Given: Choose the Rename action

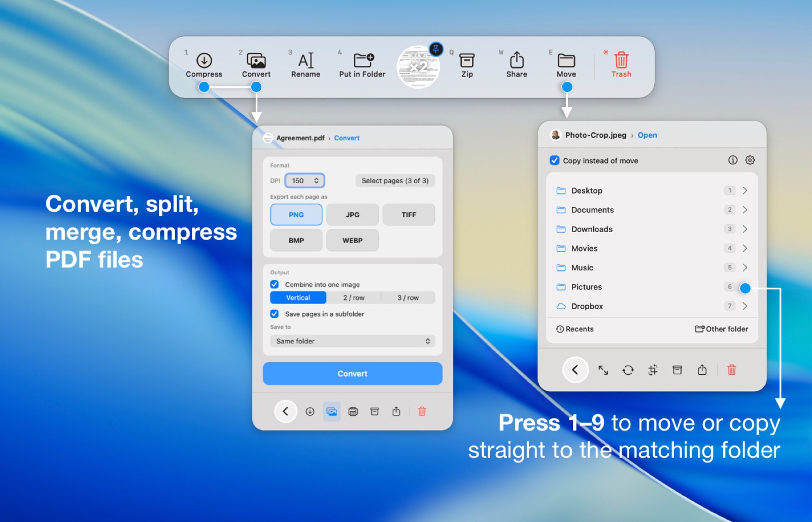Looking at the screenshot, I should 306,66.
